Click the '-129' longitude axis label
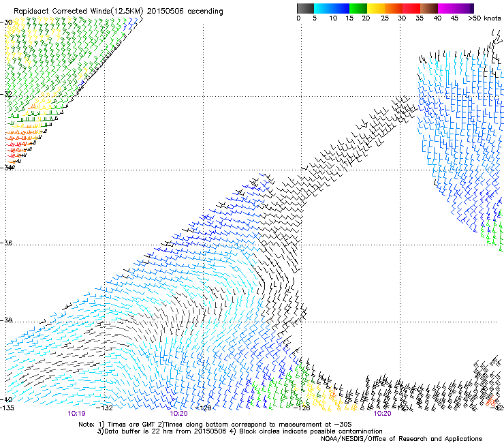Viewport: 504px width, 443px height. pyautogui.click(x=203, y=408)
